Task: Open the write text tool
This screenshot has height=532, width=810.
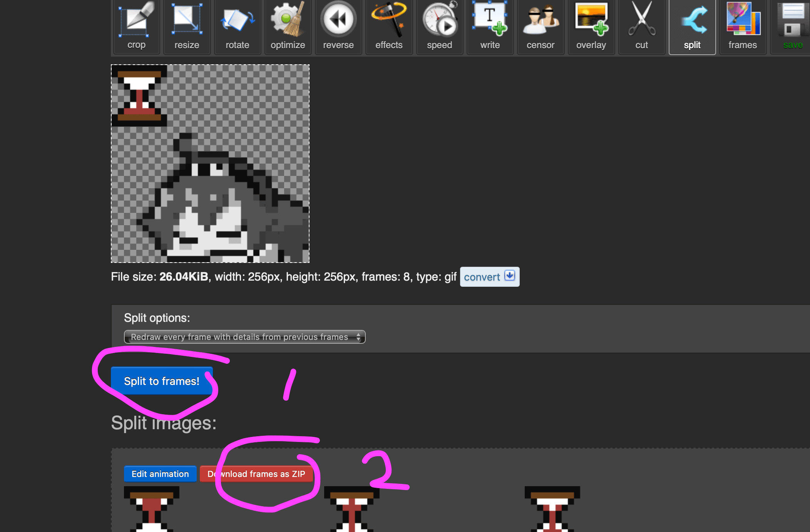Action: click(490, 27)
